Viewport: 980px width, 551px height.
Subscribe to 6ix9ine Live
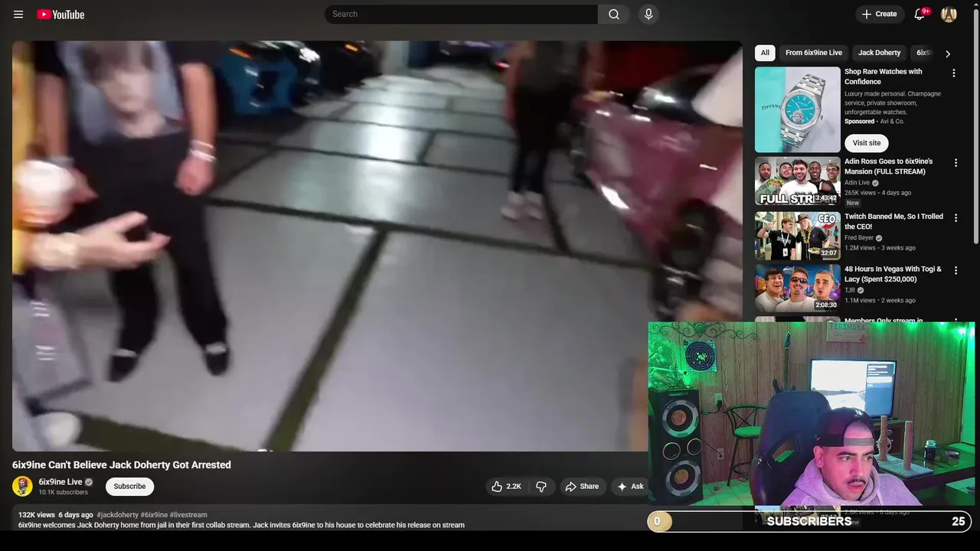(x=129, y=487)
